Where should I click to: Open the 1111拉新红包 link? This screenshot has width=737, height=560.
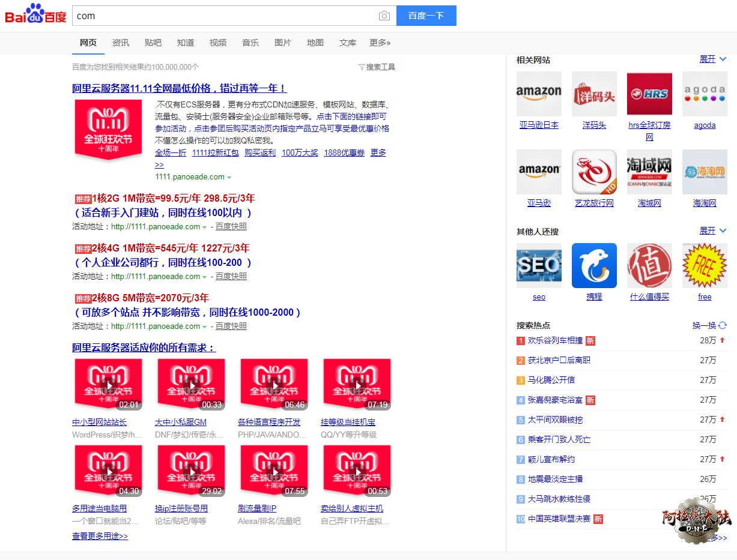216,152
